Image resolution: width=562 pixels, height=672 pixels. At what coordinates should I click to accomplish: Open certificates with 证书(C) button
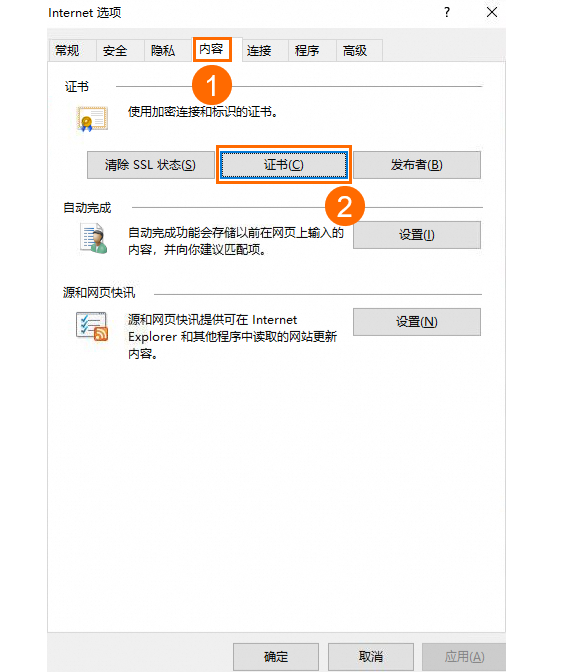(284, 165)
